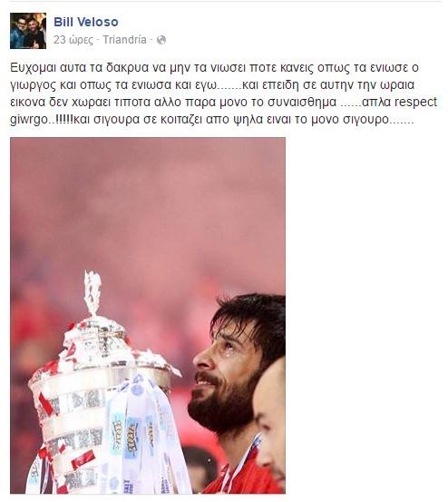Click Bill Veloso's profile picture thumbnail

[28, 31]
